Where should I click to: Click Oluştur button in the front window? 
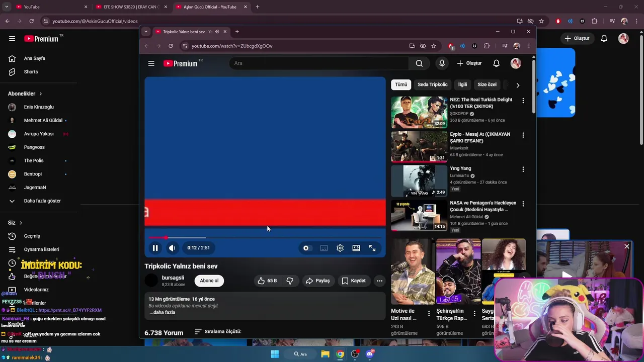469,63
